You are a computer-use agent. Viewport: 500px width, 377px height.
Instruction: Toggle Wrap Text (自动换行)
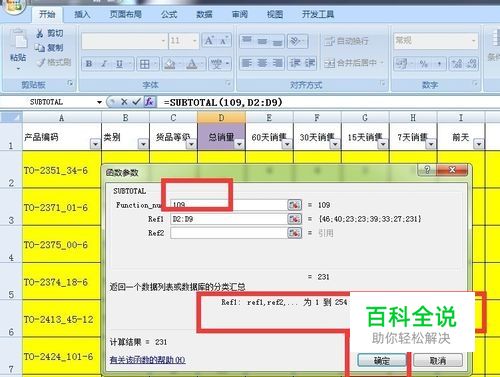tap(346, 41)
